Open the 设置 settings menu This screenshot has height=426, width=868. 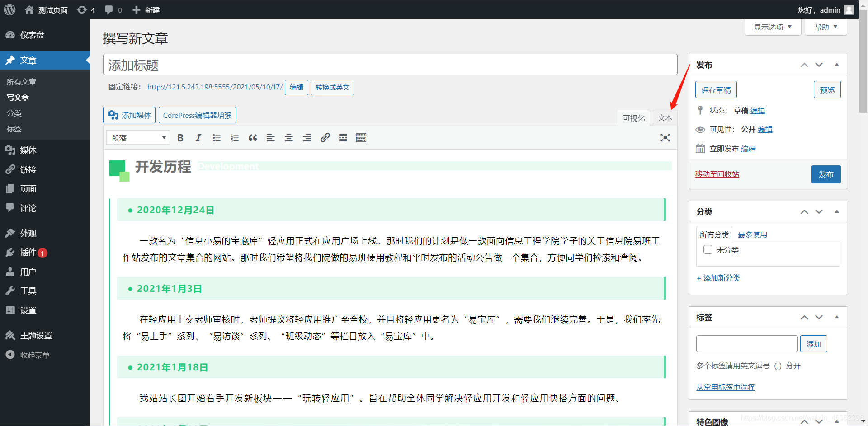45,310
